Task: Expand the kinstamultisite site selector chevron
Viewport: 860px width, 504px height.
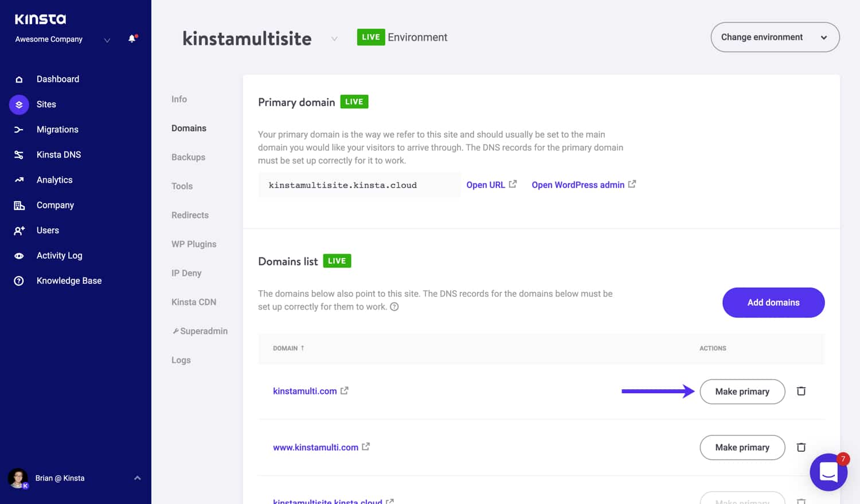Action: [x=334, y=39]
